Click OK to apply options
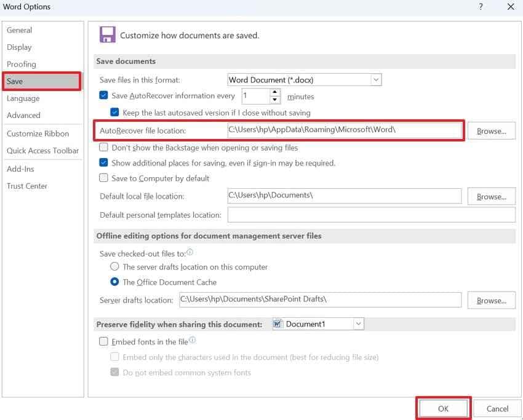This screenshot has height=420, width=523. click(x=443, y=409)
